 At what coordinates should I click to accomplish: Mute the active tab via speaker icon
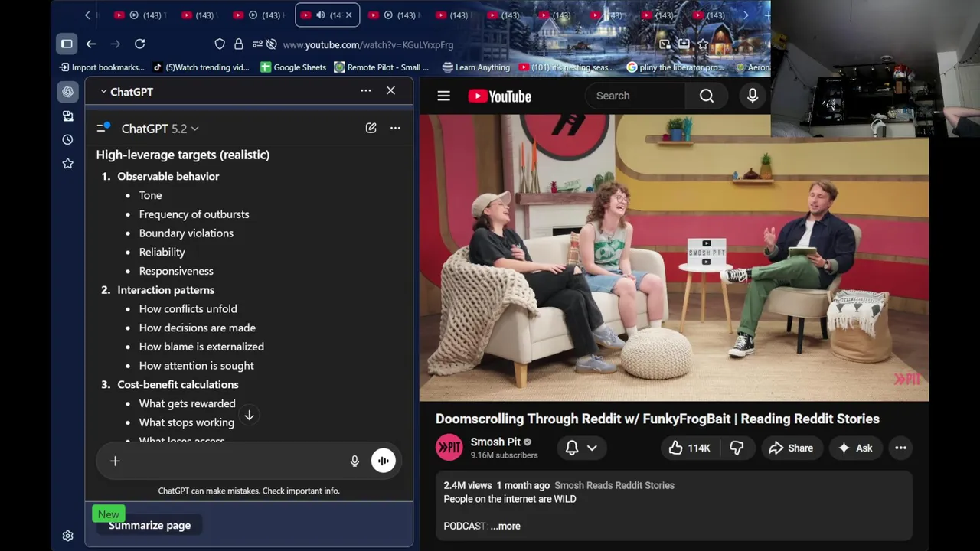click(x=321, y=15)
